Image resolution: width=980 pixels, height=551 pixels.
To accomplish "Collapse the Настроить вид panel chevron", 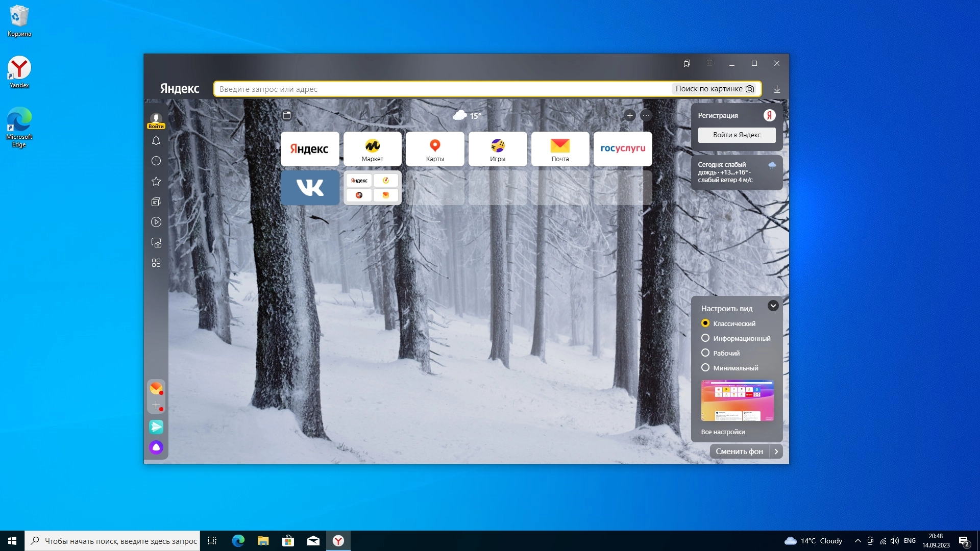I will [773, 306].
